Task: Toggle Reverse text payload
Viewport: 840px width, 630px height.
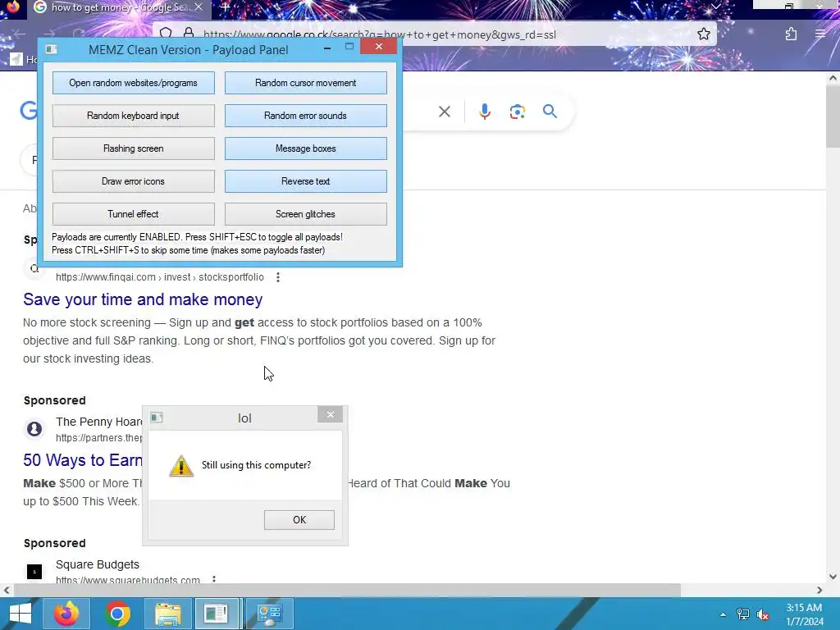Action: coord(305,181)
